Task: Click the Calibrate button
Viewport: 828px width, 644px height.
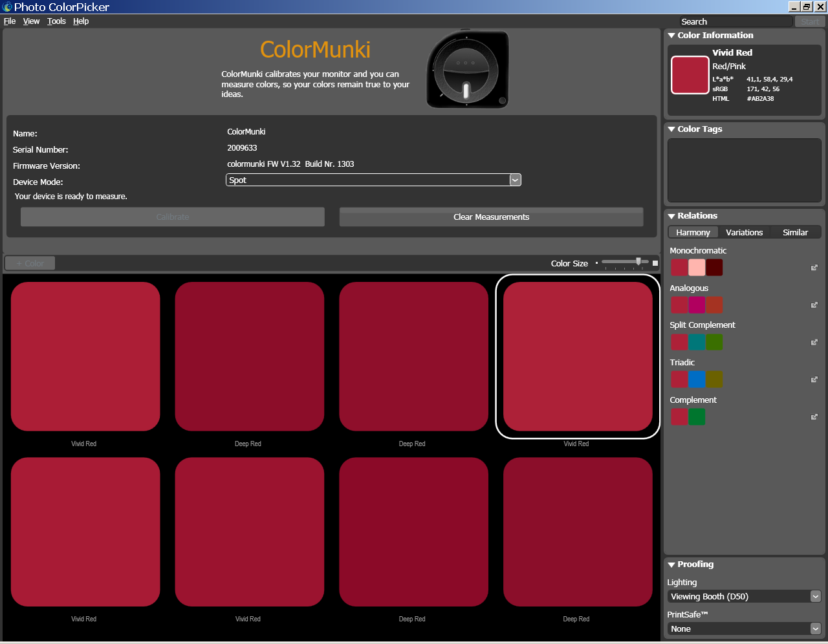Action: (173, 217)
